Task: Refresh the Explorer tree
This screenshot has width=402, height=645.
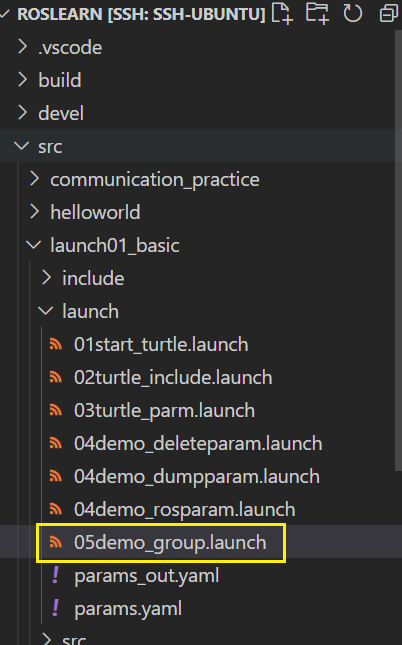Action: click(353, 13)
